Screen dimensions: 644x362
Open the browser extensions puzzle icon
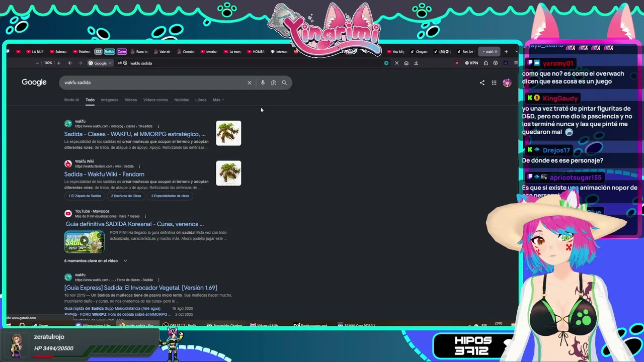pos(486,63)
